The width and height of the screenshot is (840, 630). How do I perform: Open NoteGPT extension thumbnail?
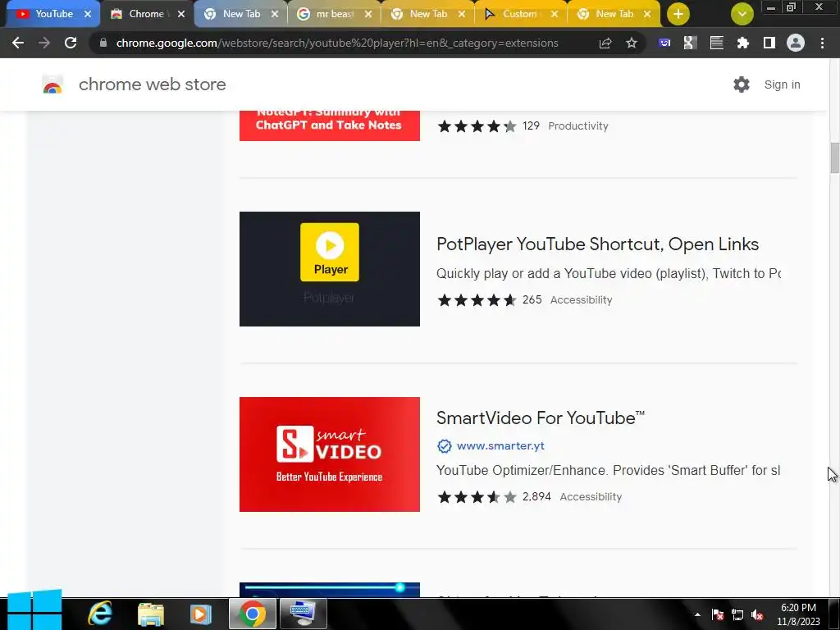[x=330, y=126]
